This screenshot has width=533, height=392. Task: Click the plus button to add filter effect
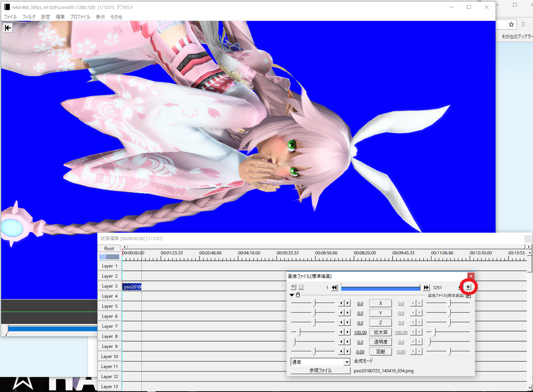pos(468,287)
